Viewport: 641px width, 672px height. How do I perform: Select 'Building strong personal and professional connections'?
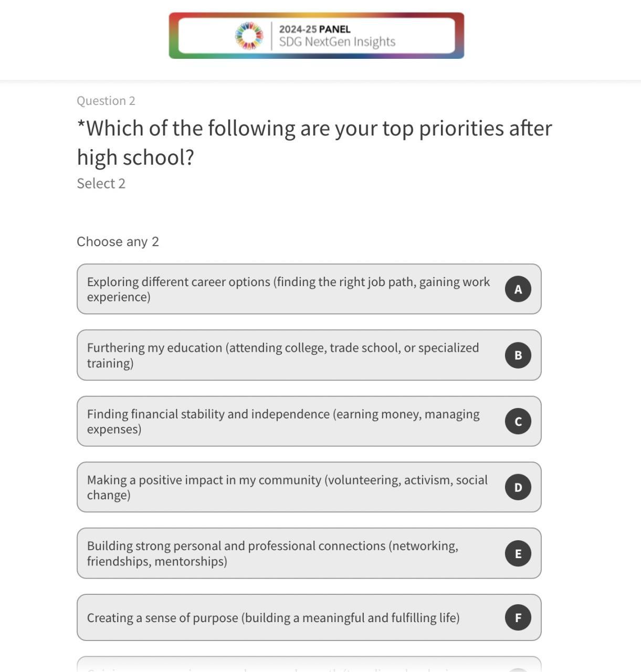pos(272,553)
